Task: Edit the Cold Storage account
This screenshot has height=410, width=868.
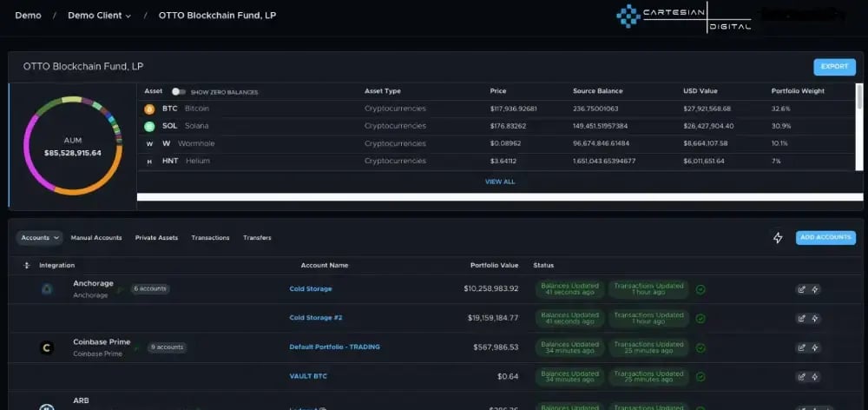Action: click(801, 289)
